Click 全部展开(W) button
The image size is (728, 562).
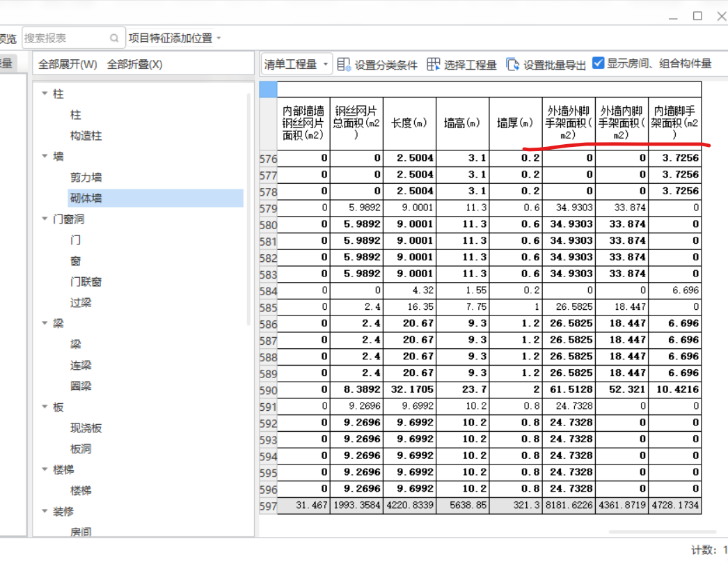(x=68, y=65)
